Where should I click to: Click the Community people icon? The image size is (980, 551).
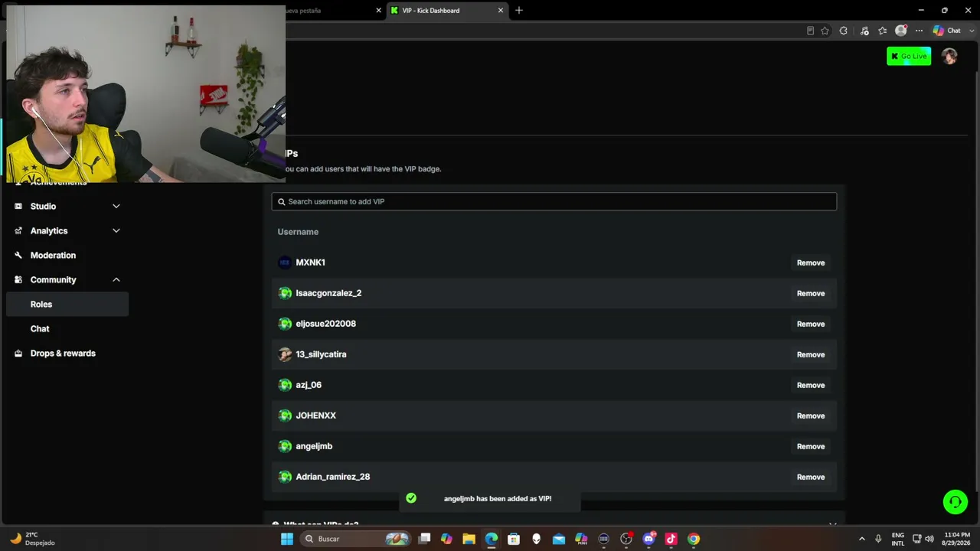tap(18, 279)
